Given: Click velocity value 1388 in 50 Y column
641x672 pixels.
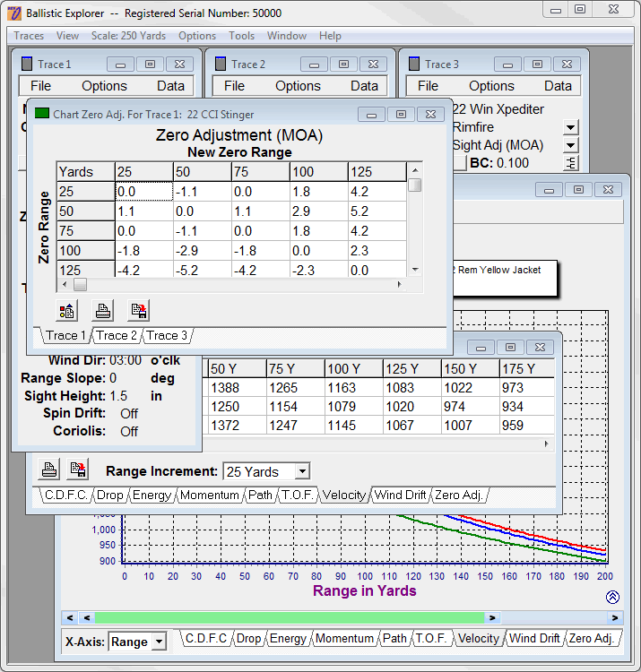Looking at the screenshot, I should point(237,388).
